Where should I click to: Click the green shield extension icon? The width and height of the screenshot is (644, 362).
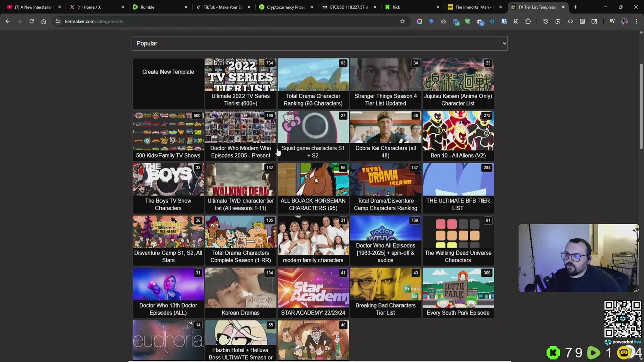pyautogui.click(x=467, y=21)
